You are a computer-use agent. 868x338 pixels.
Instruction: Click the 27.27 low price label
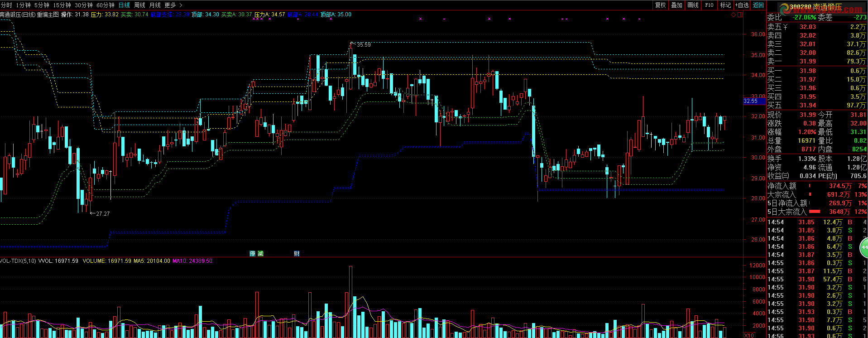pyautogui.click(x=103, y=213)
